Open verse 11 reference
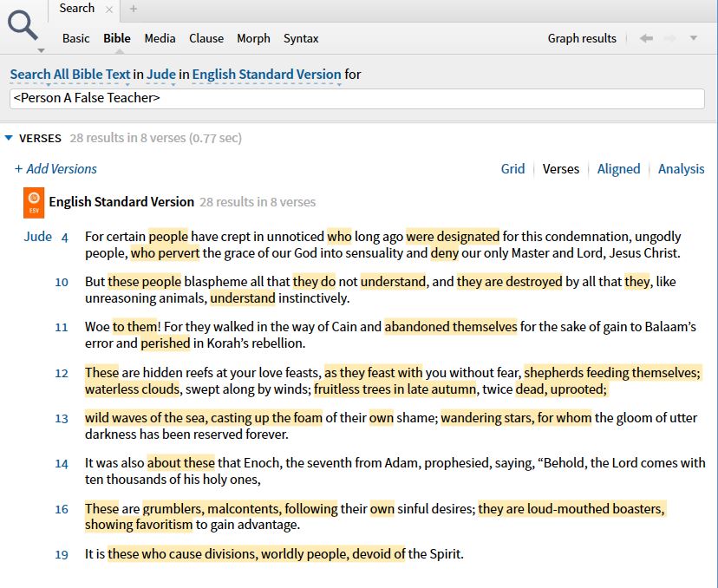Image resolution: width=718 pixels, height=588 pixels. (x=62, y=328)
